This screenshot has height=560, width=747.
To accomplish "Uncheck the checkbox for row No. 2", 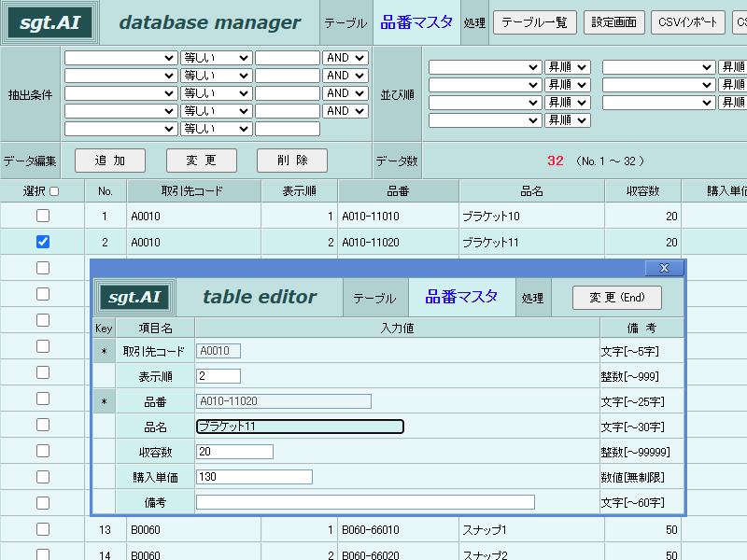I will coord(43,242).
